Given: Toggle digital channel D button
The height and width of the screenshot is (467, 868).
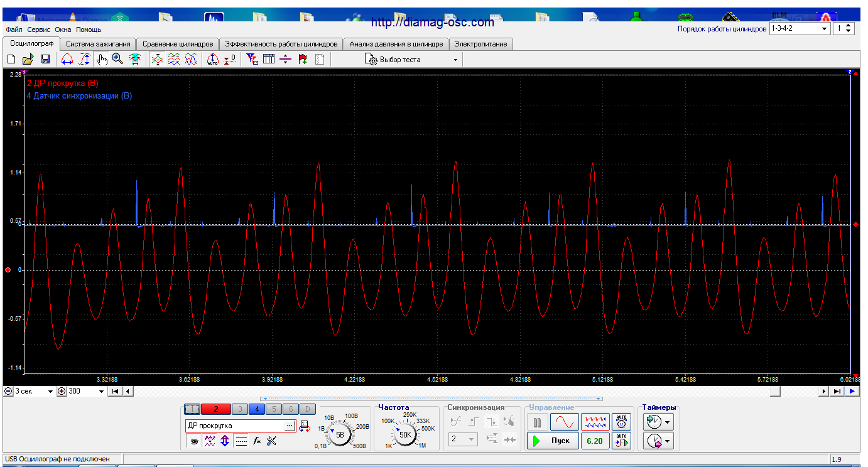Looking at the screenshot, I should click(308, 409).
